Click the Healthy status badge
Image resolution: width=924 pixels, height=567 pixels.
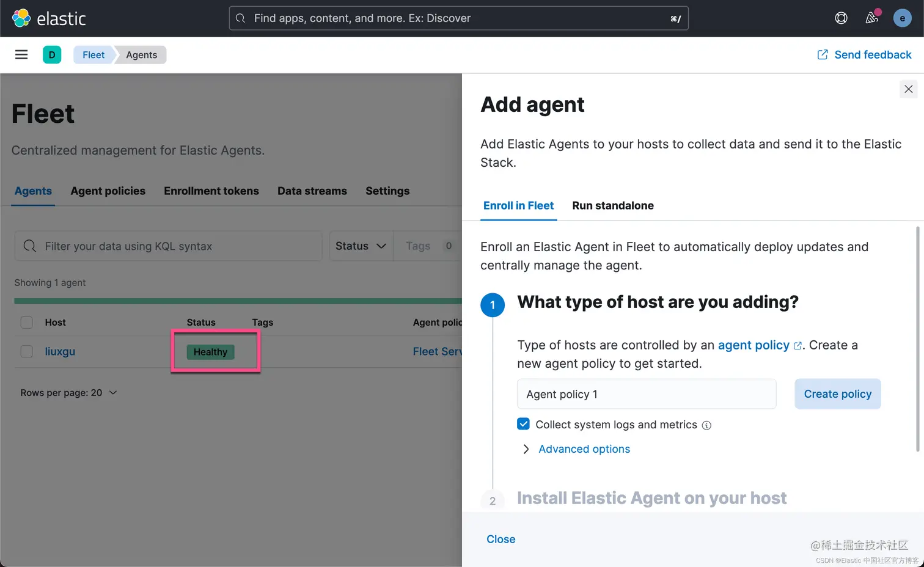210,352
